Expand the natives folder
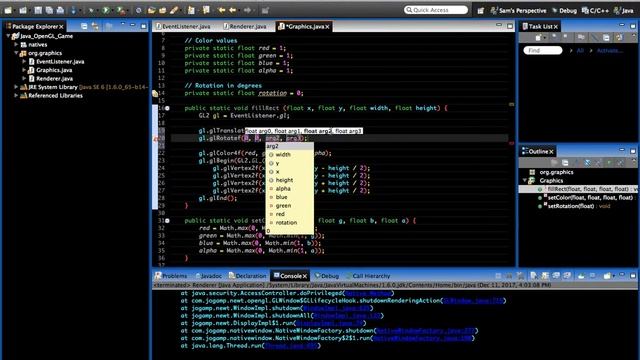Image resolution: width=640 pixels, height=360 pixels. coord(16,44)
